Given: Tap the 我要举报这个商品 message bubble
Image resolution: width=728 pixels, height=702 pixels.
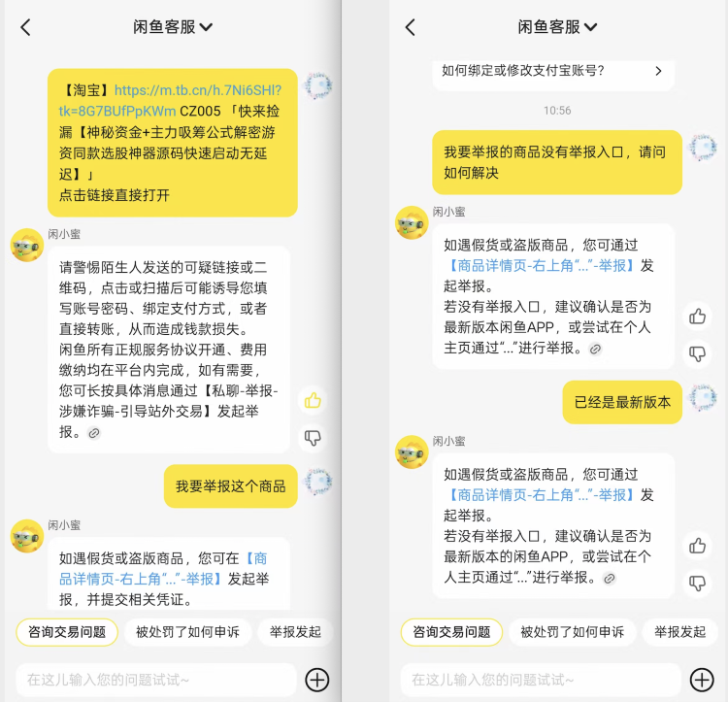Looking at the screenshot, I should point(231,486).
